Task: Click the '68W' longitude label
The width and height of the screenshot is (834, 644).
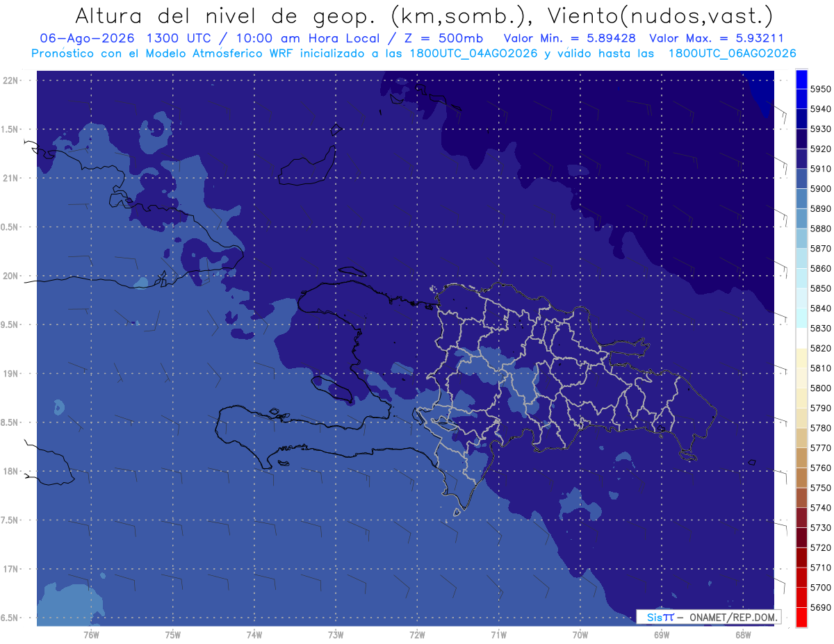Action: [743, 636]
